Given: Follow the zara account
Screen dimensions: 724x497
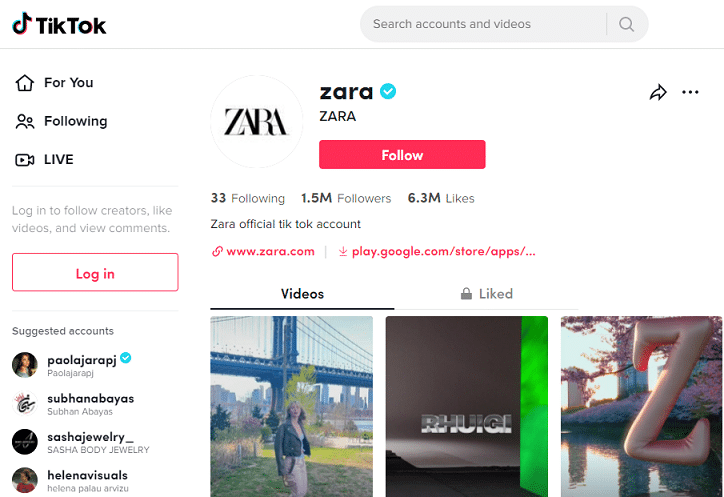Looking at the screenshot, I should point(402,155).
